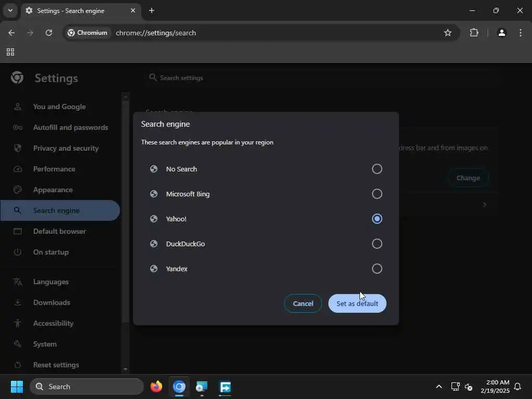This screenshot has height=399, width=532.
Task: Open a new tab with plus button
Action: 152,10
